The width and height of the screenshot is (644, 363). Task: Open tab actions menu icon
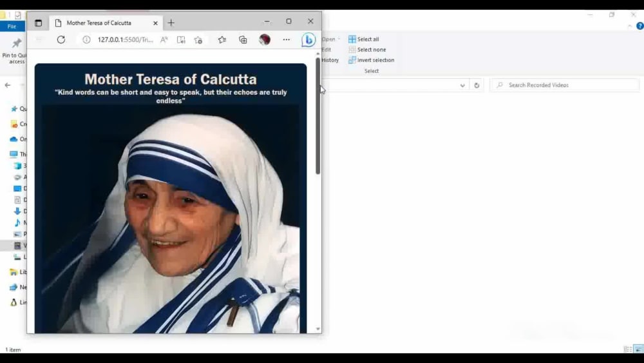pos(38,23)
